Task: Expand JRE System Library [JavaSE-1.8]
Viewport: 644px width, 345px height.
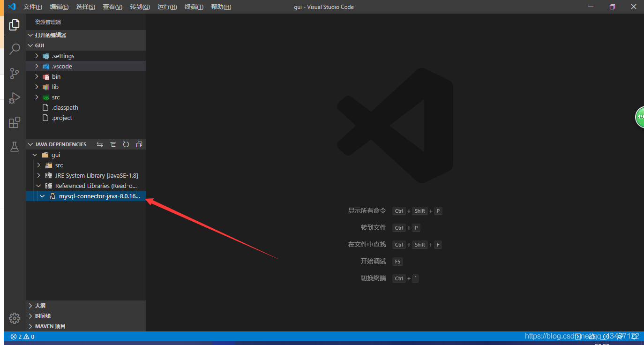Action: pyautogui.click(x=86, y=175)
